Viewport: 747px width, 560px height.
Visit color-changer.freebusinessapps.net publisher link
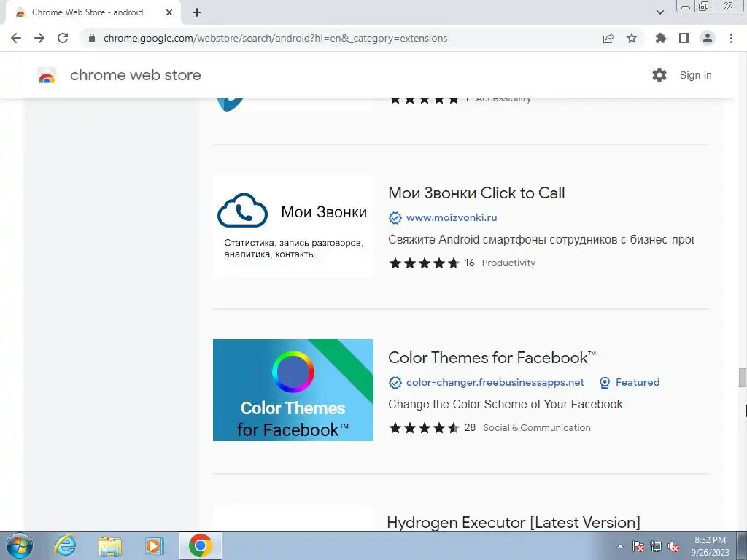(x=495, y=382)
